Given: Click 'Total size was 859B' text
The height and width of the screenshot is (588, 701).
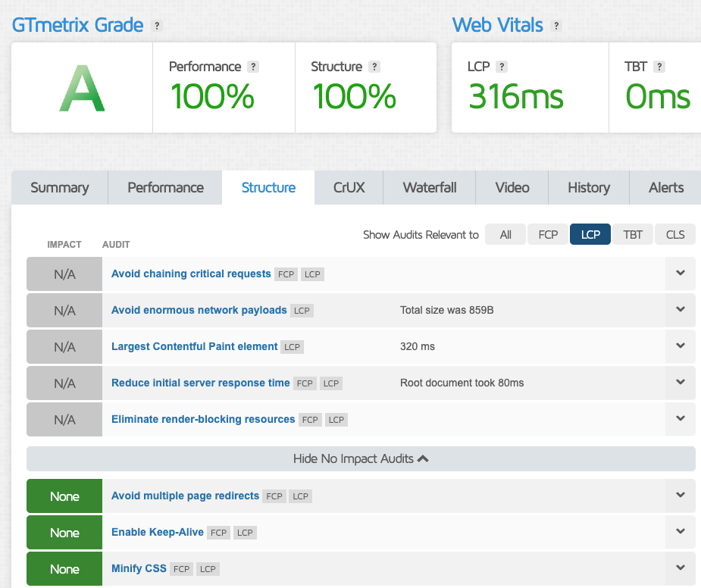Looking at the screenshot, I should pyautogui.click(x=446, y=310).
